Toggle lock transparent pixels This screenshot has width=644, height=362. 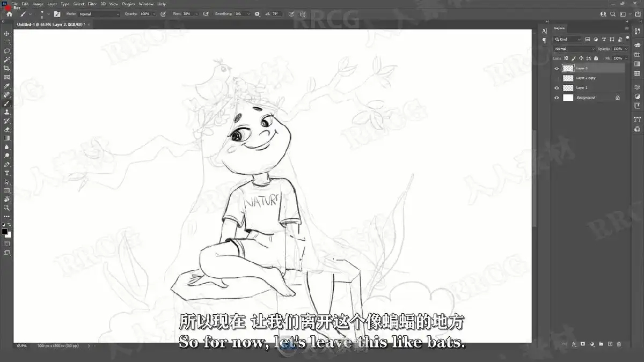pos(567,58)
